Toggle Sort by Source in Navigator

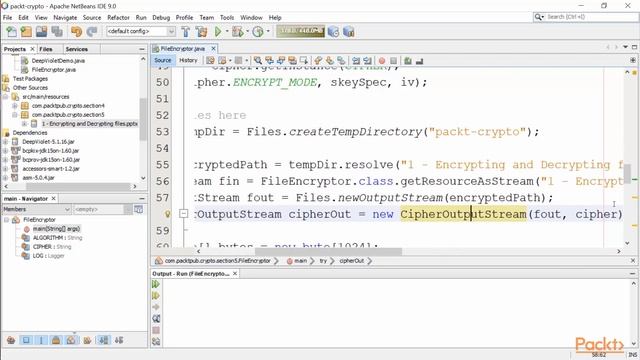tap(119, 340)
